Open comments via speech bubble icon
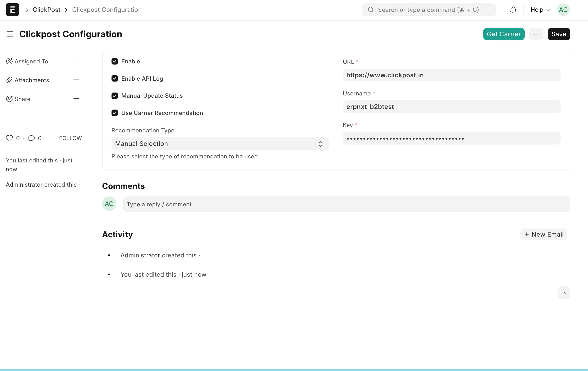Screen dimensions: 588x371 click(31, 138)
